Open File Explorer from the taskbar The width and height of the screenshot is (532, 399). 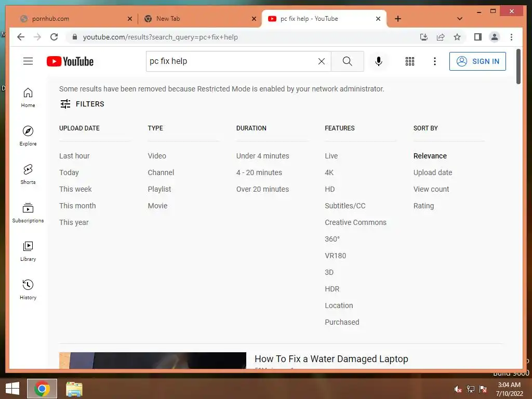[x=74, y=389]
